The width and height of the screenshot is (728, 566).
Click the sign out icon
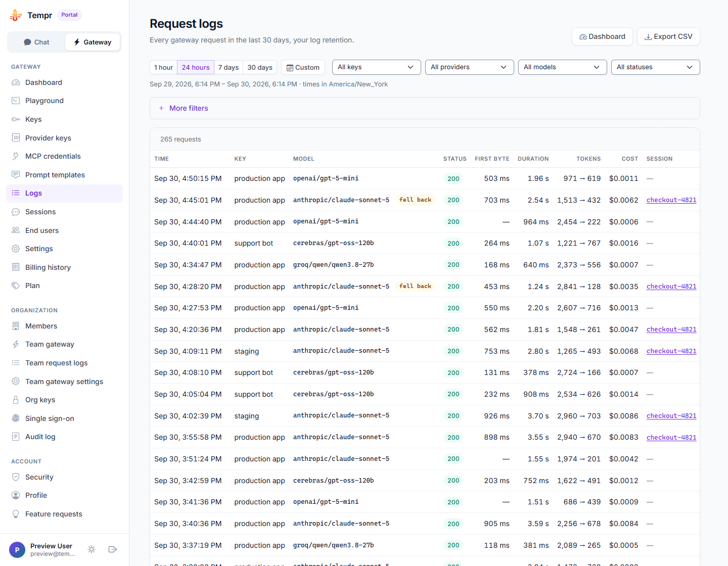(x=113, y=549)
